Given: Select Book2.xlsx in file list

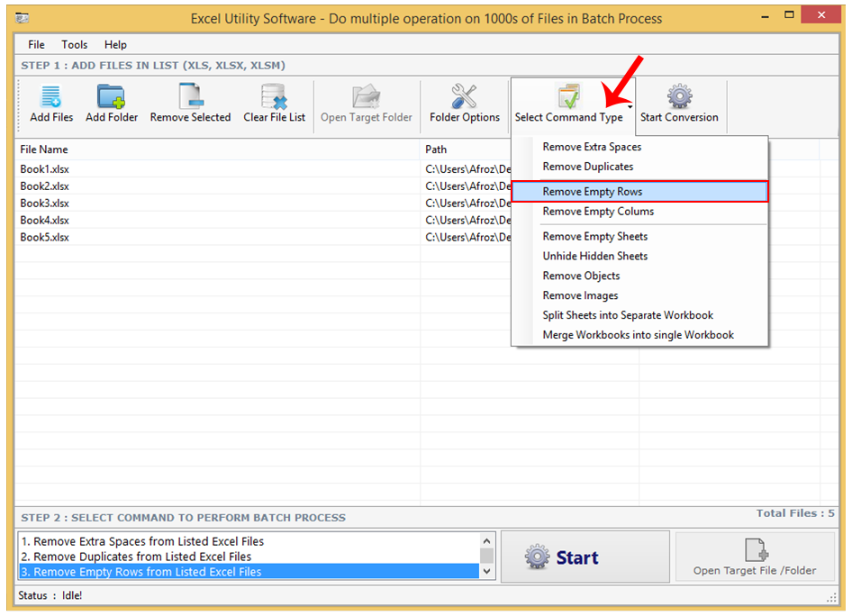Looking at the screenshot, I should 44,186.
